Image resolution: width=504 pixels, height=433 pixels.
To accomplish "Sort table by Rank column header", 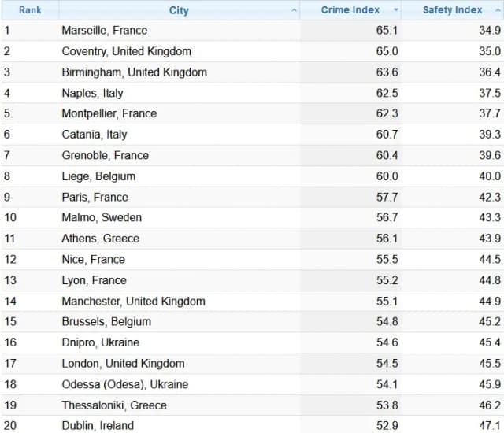I will pos(30,10).
